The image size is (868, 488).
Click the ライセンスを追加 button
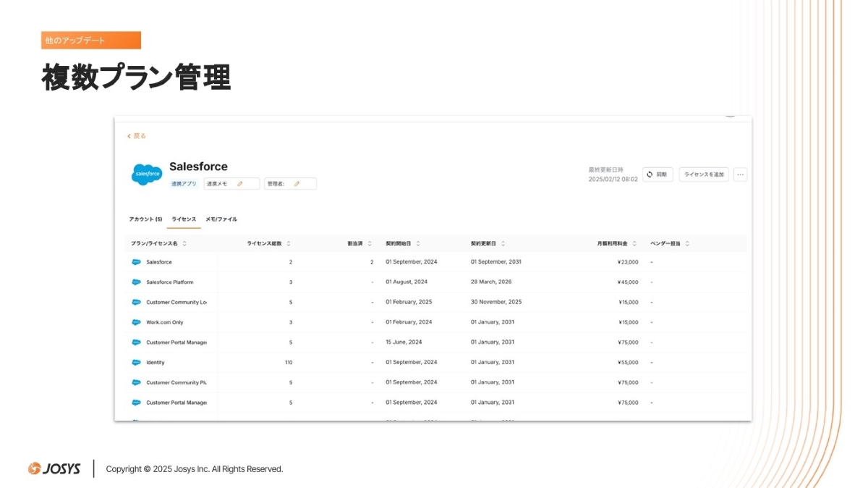[x=704, y=174]
